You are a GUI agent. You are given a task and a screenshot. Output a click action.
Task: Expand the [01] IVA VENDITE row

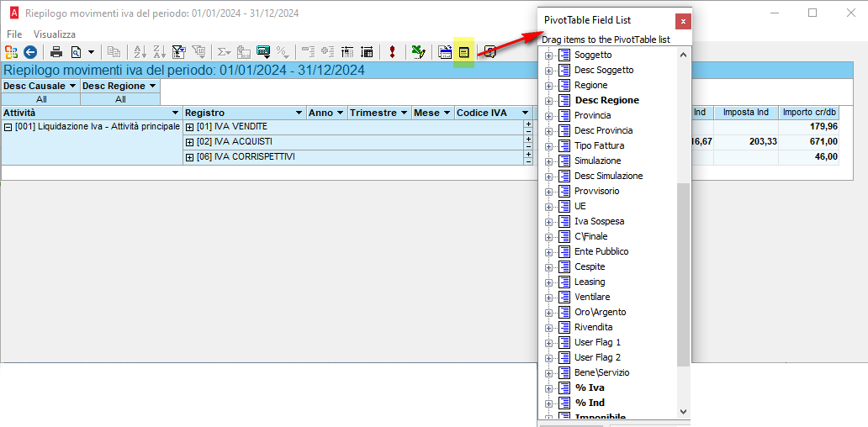(x=190, y=127)
